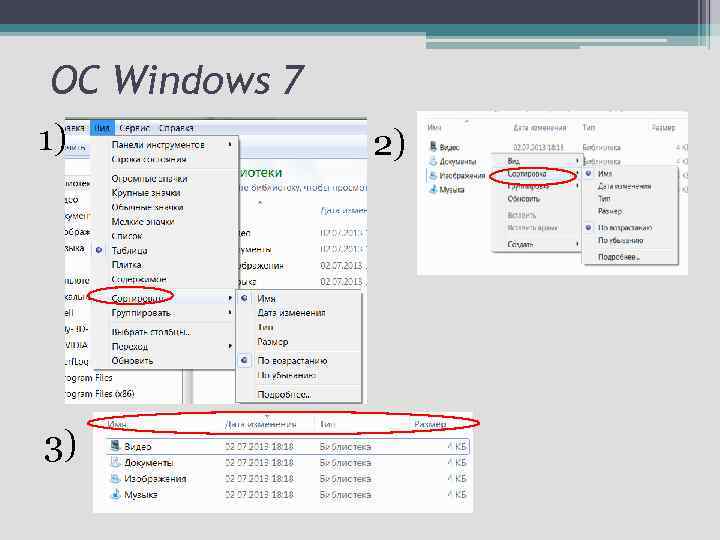Click the Размер column header in screenshot 3
The image size is (720, 540).
[x=430, y=424]
